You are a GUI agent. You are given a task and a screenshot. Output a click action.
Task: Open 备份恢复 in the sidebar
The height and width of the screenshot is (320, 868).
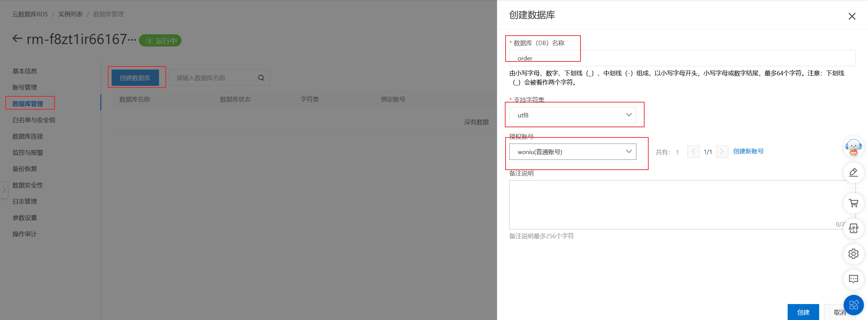coord(25,169)
